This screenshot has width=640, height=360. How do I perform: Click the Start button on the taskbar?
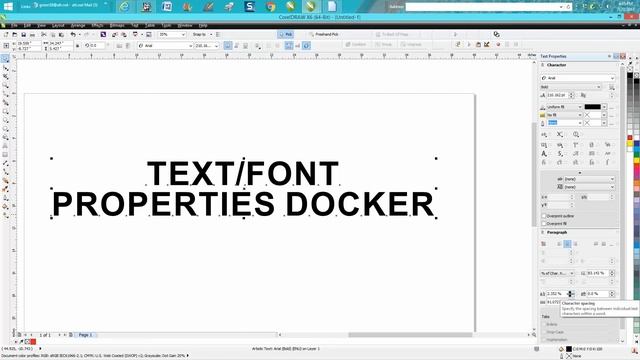click(8, 6)
